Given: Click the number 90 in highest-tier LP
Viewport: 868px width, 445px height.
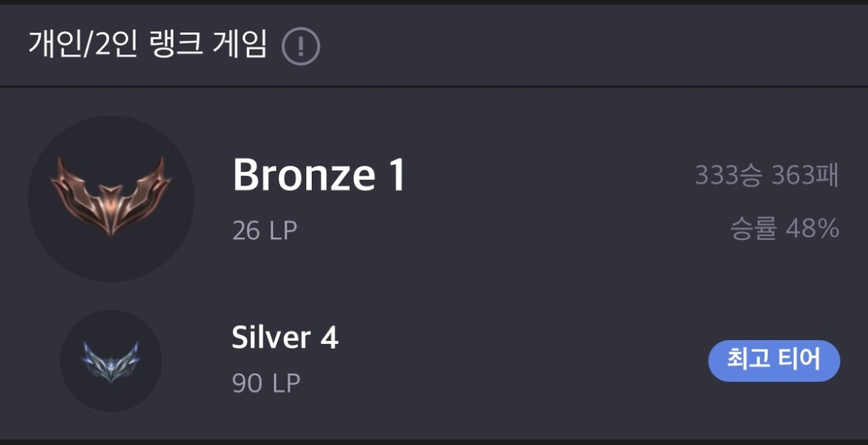Looking at the screenshot, I should tap(247, 383).
